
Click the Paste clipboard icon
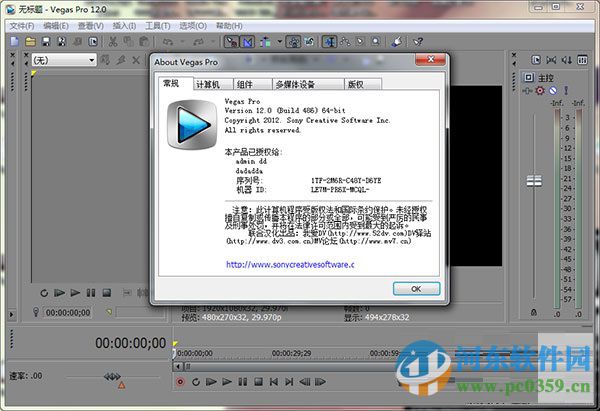coord(144,41)
